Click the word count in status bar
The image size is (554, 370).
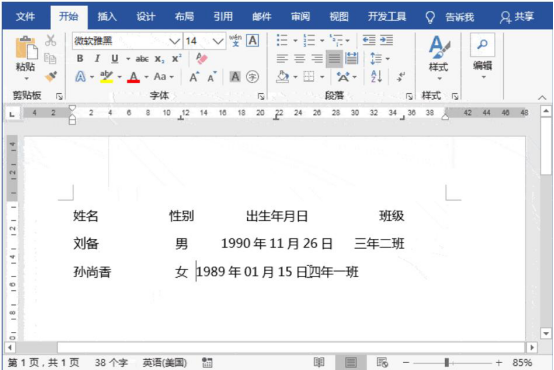click(x=111, y=363)
